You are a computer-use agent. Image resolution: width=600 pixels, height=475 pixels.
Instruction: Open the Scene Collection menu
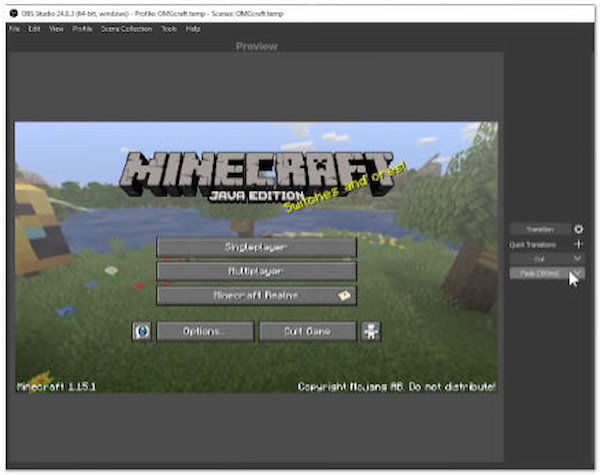click(x=126, y=29)
